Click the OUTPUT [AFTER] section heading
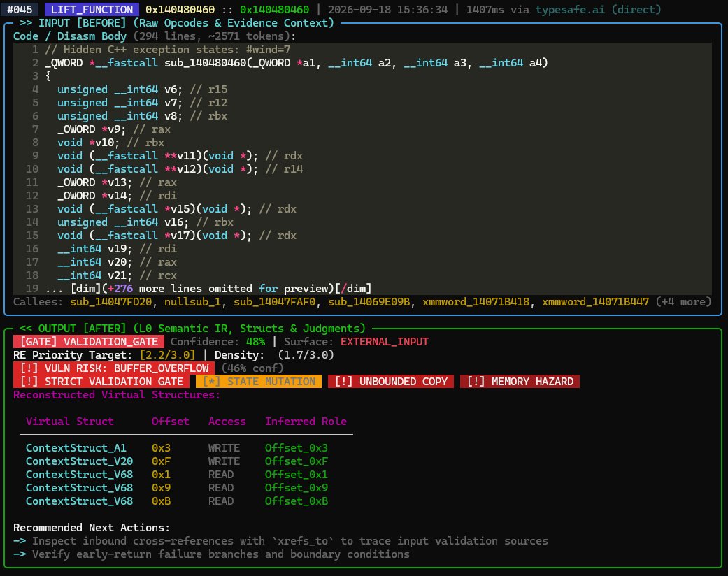The image size is (728, 576). [x=193, y=329]
